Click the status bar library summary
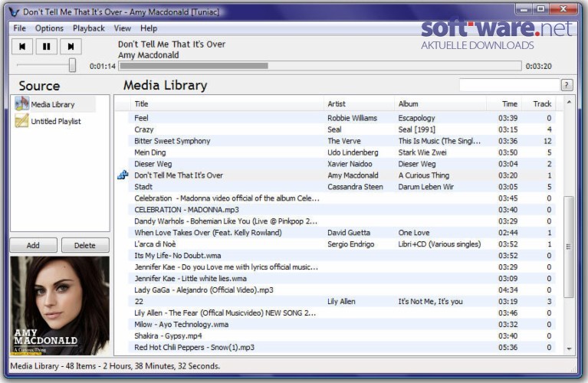 [x=115, y=366]
